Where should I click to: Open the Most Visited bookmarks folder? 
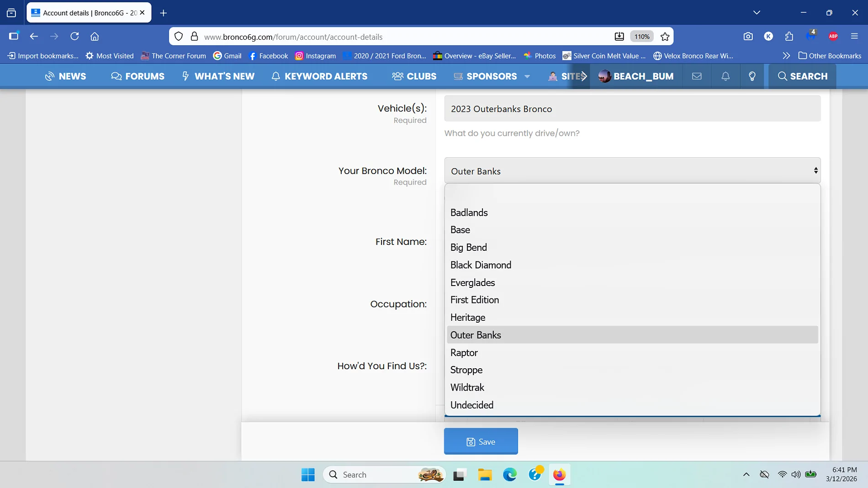tap(110, 56)
